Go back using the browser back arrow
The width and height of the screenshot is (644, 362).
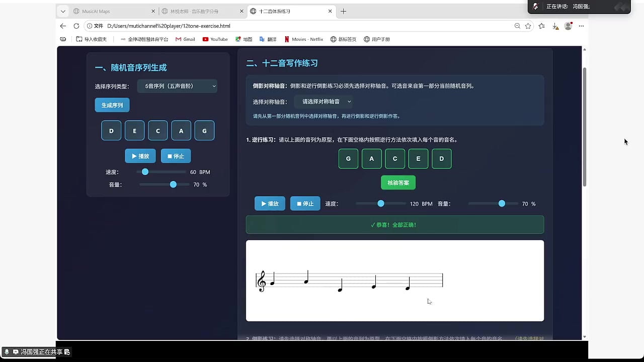(x=63, y=26)
